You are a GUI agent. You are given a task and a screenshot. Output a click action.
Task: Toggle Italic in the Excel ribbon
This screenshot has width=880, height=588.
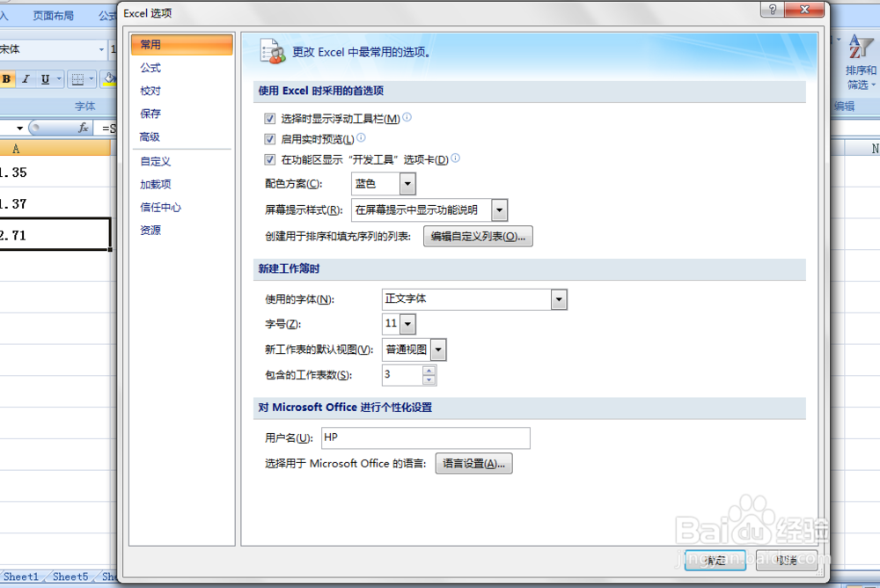coord(26,79)
